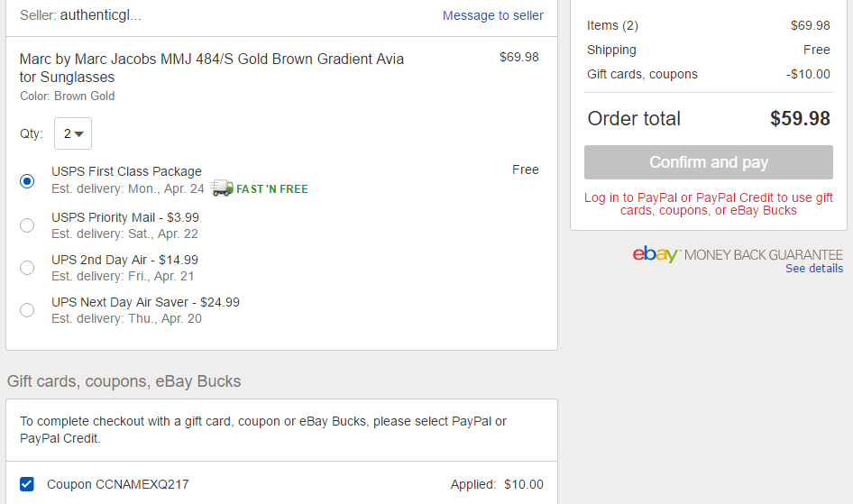Viewport: 853px width, 504px height.
Task: Click Confirm and pay button
Action: pos(709,162)
